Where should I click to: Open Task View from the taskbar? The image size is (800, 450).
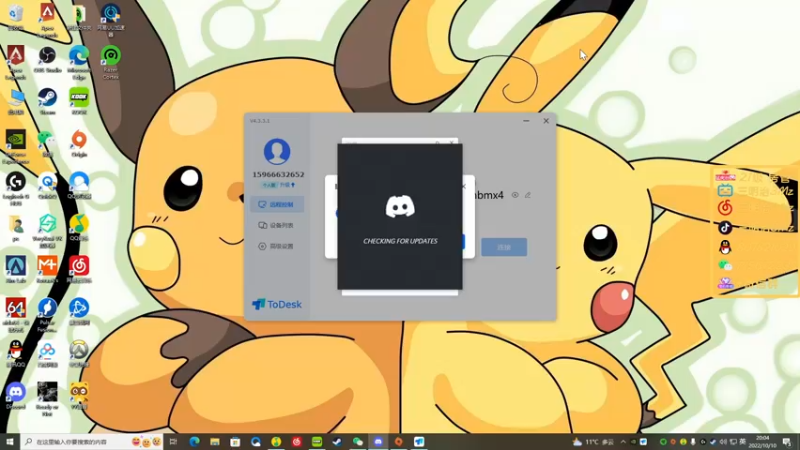pos(173,441)
